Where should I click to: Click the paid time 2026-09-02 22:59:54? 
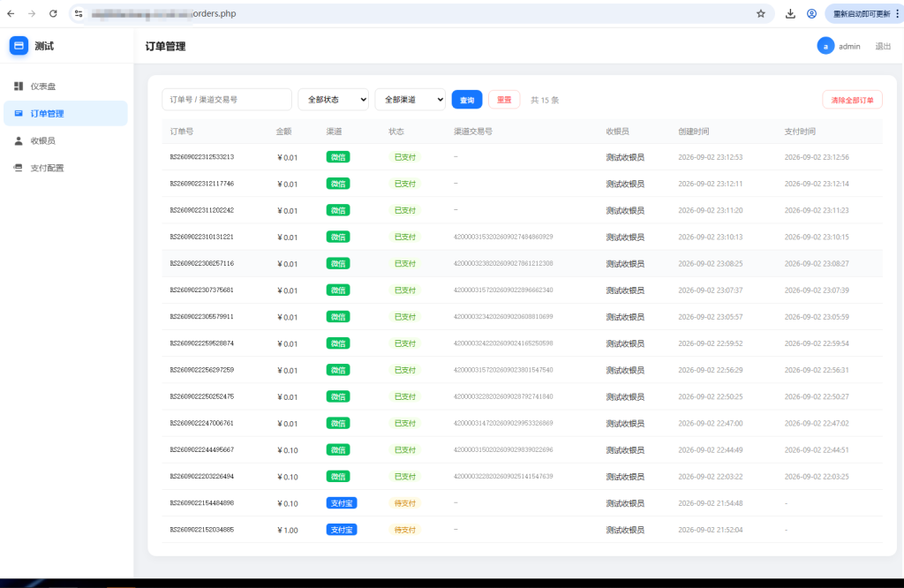tap(817, 343)
